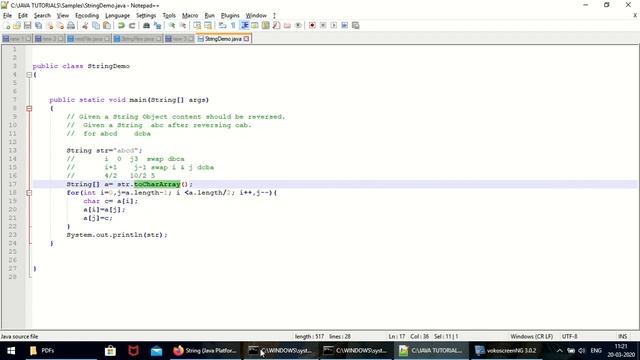The height and width of the screenshot is (360, 640).
Task: Click the Print toolbar icon
Action: (x=71, y=25)
